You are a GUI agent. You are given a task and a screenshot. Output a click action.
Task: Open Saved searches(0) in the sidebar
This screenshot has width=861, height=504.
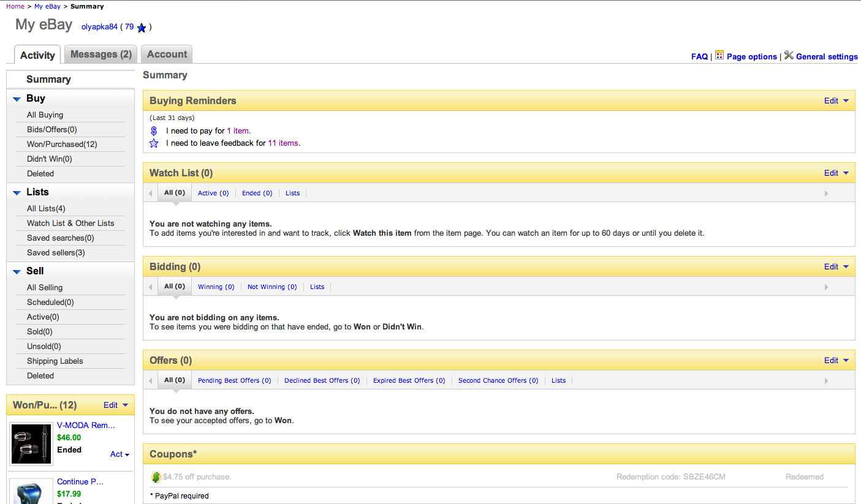[61, 238]
